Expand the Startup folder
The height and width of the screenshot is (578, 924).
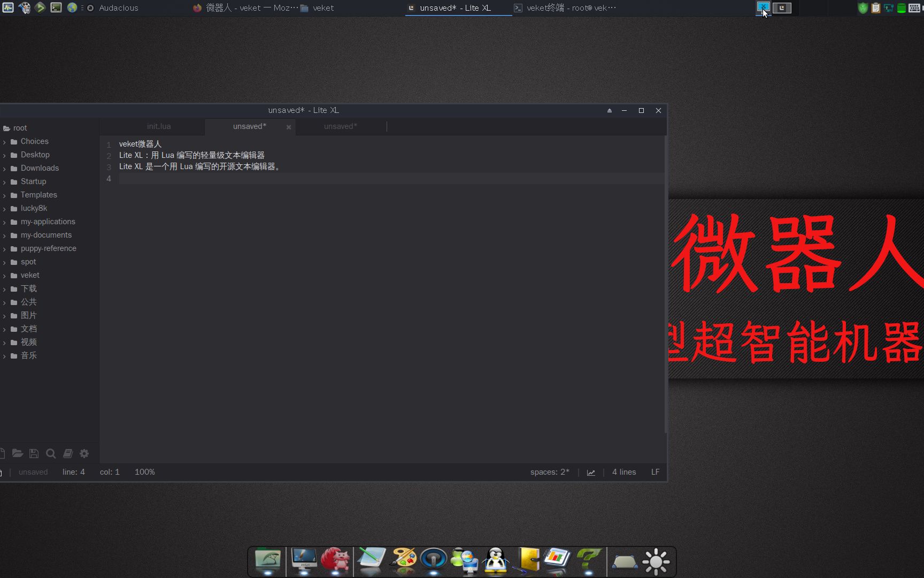pos(4,182)
